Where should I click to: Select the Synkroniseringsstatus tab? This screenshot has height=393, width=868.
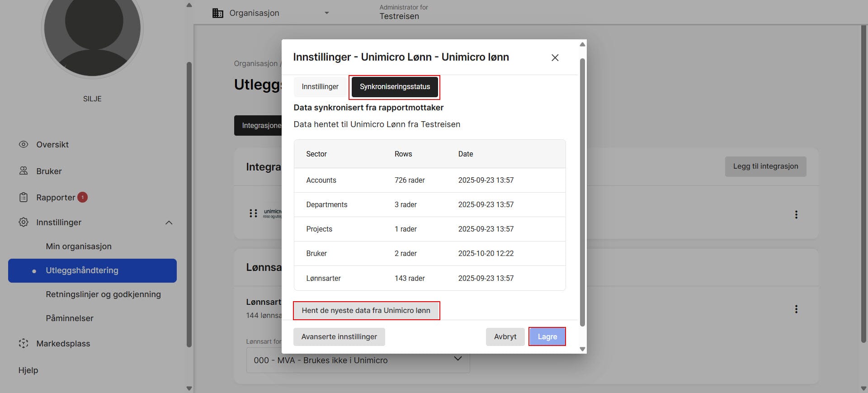[x=395, y=87]
